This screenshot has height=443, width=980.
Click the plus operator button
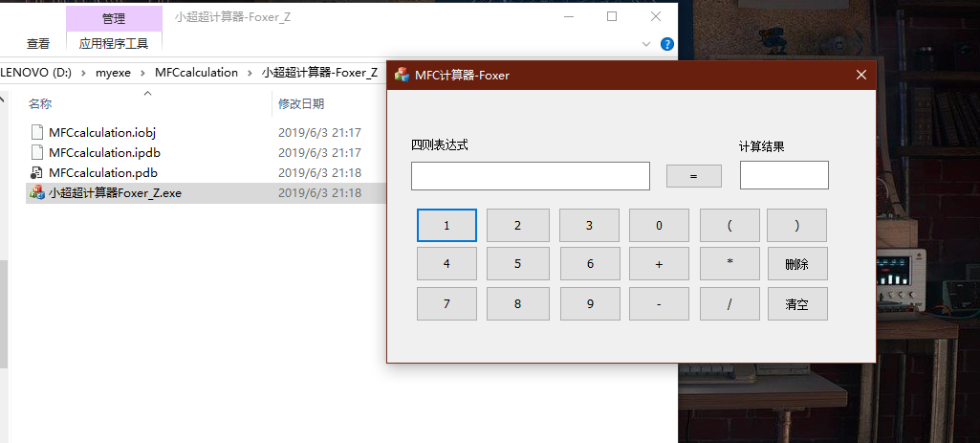659,263
